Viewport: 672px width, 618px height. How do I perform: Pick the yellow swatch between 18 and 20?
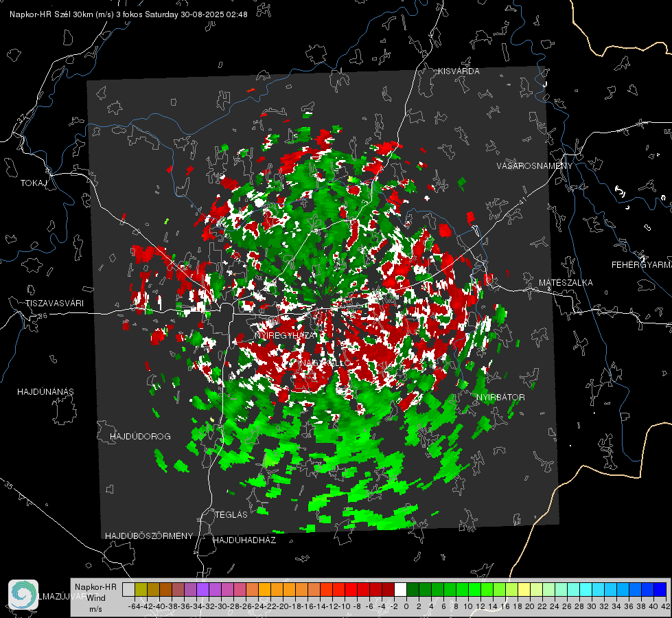coord(524,589)
